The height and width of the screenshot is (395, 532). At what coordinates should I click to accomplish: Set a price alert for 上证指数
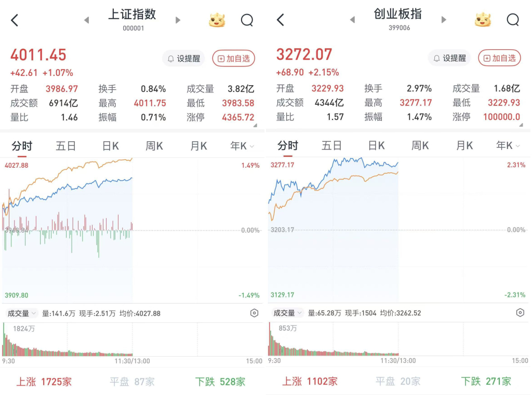[183, 59]
